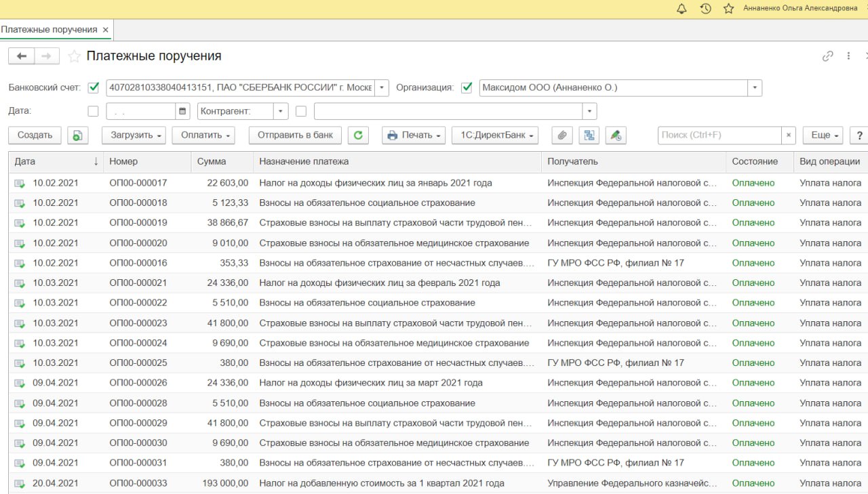Close the Платежные поручения tab
Image resolution: width=868 pixels, height=494 pixels.
pos(105,30)
